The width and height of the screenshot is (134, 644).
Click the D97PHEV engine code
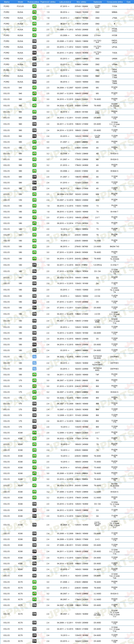114,369
